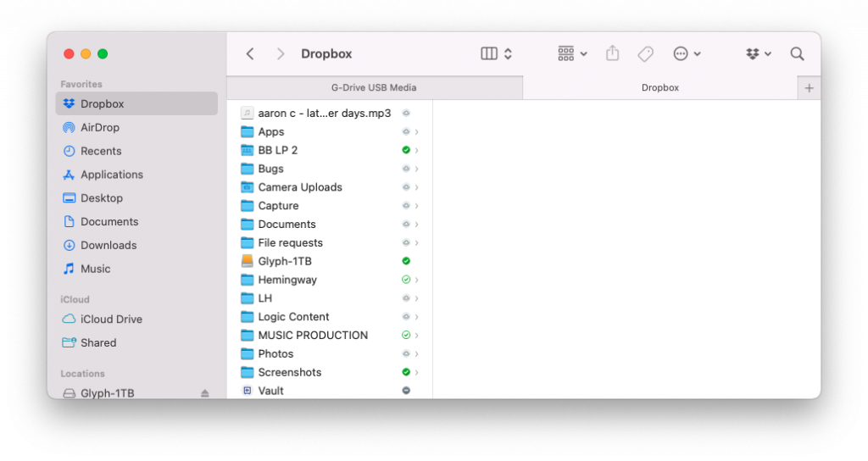Open Applications in the sidebar
Screen dimensions: 868x461
pyautogui.click(x=136, y=175)
